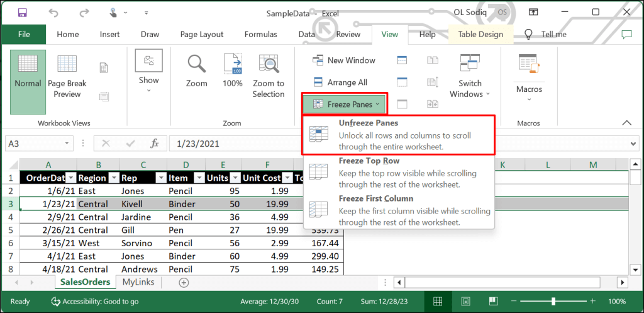Toggle Page Break Preview in status bar
Screen dimensions: 644x313
(x=494, y=302)
